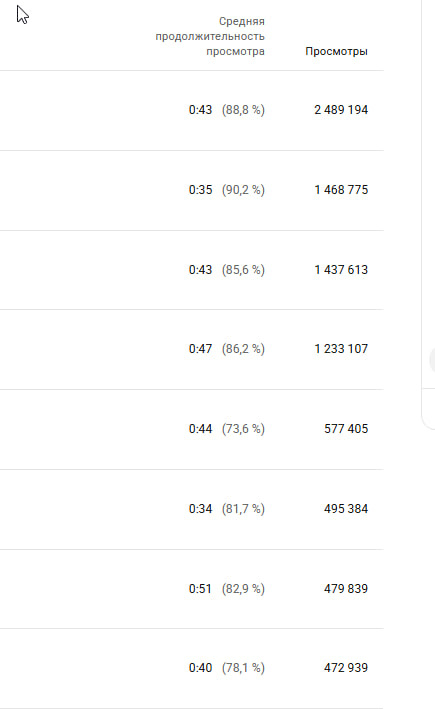This screenshot has height=709, width=435.
Task: Sort by the Просмотры column header
Action: 336,52
